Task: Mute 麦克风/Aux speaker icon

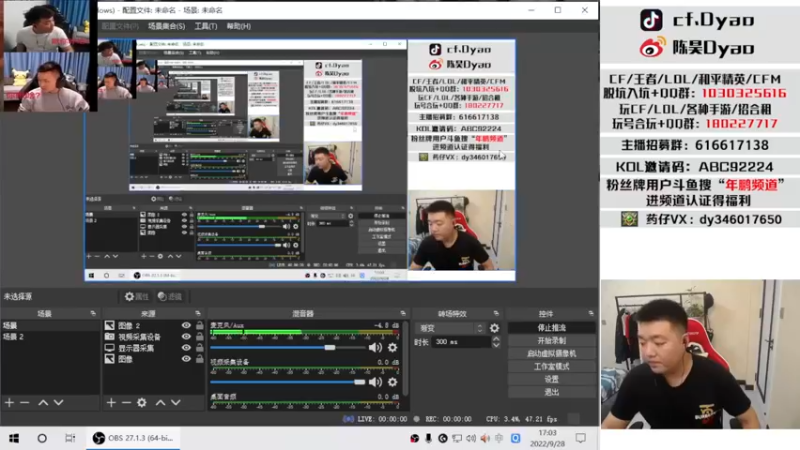Action: point(375,347)
